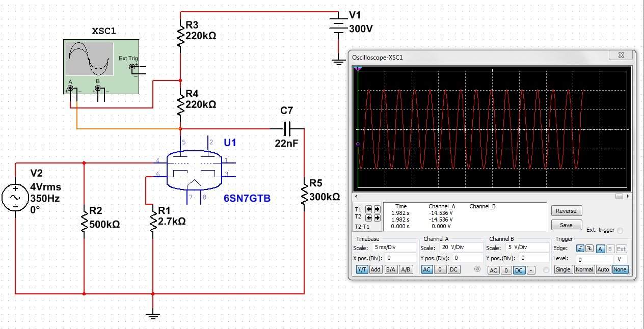The height and width of the screenshot is (329, 644).
Task: Move cursor T1 left with arrow
Action: click(369, 209)
